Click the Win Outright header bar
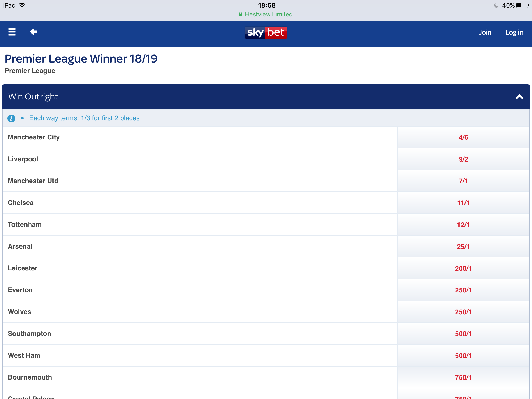The image size is (532, 399). pos(266,97)
